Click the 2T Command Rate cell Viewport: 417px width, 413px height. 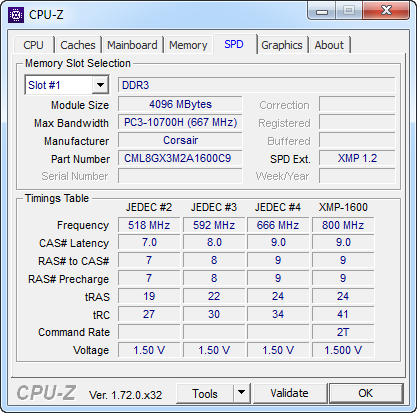tap(343, 332)
